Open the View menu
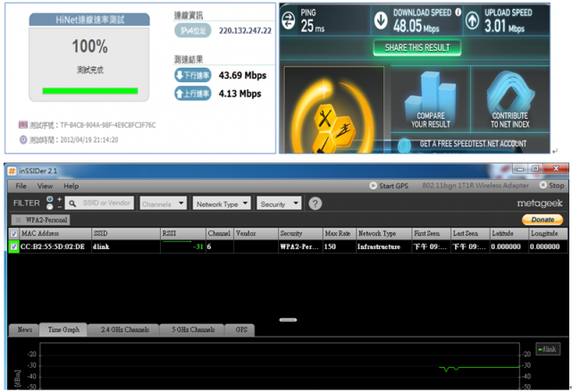 (x=45, y=186)
